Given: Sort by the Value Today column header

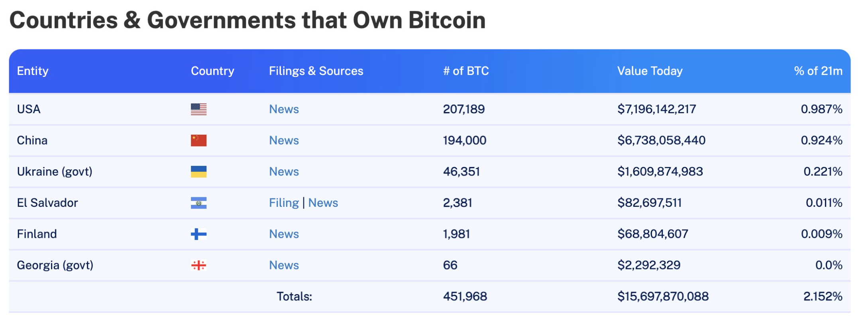Looking at the screenshot, I should pyautogui.click(x=649, y=71).
